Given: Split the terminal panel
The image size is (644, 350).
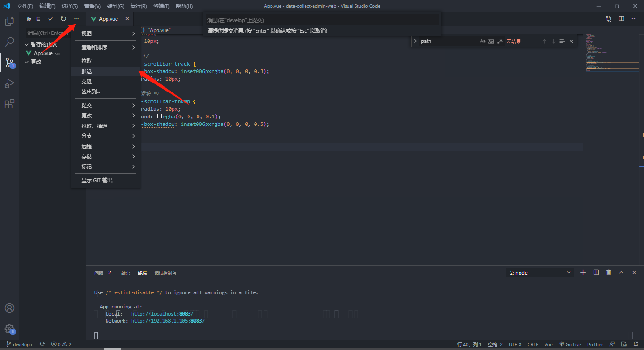Looking at the screenshot, I should pos(596,273).
